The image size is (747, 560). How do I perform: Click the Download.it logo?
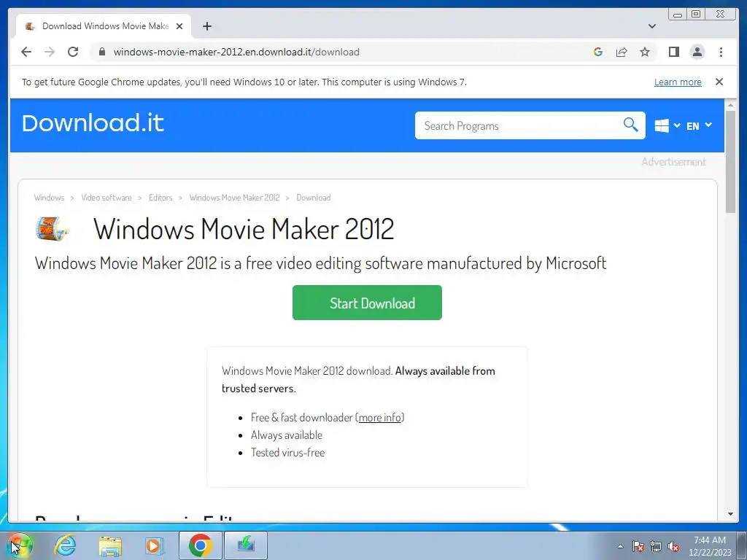point(93,122)
